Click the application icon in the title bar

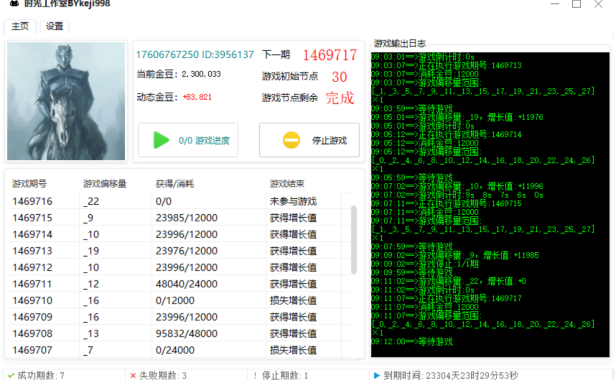coord(14,4)
